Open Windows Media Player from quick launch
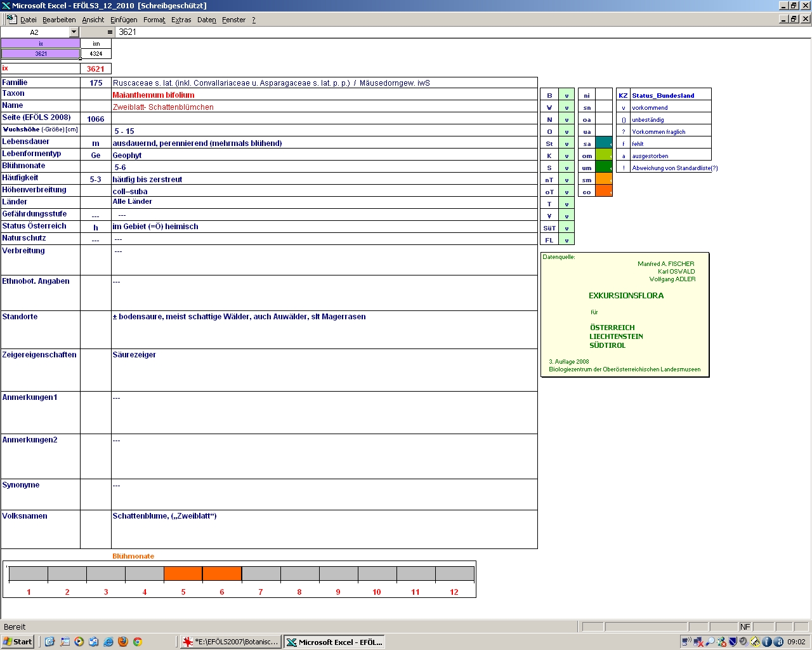The width and height of the screenshot is (812, 650). point(79,642)
